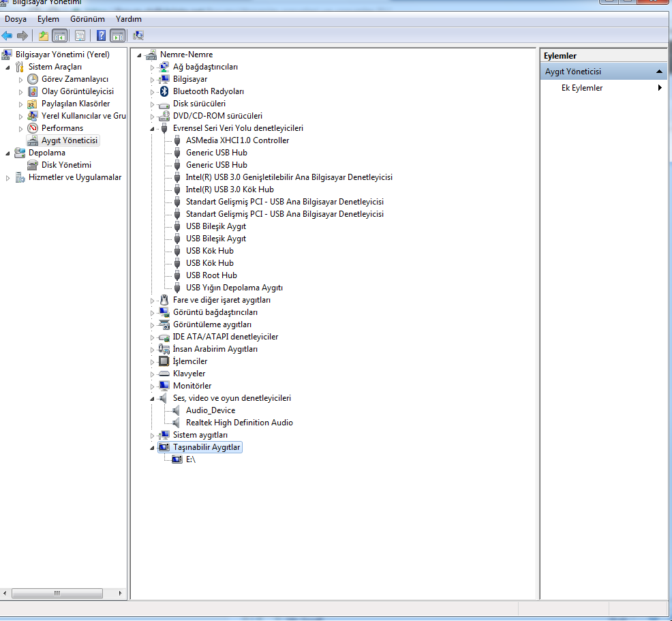Select the Bluetooth Radyoları device category
The height and width of the screenshot is (621, 672).
[208, 91]
